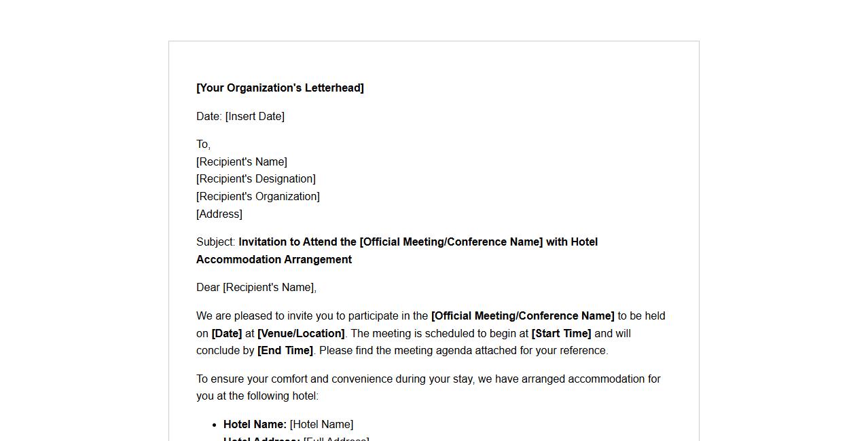868x441 pixels.
Task: Click the Recipient's Organization placeholder
Action: (258, 197)
